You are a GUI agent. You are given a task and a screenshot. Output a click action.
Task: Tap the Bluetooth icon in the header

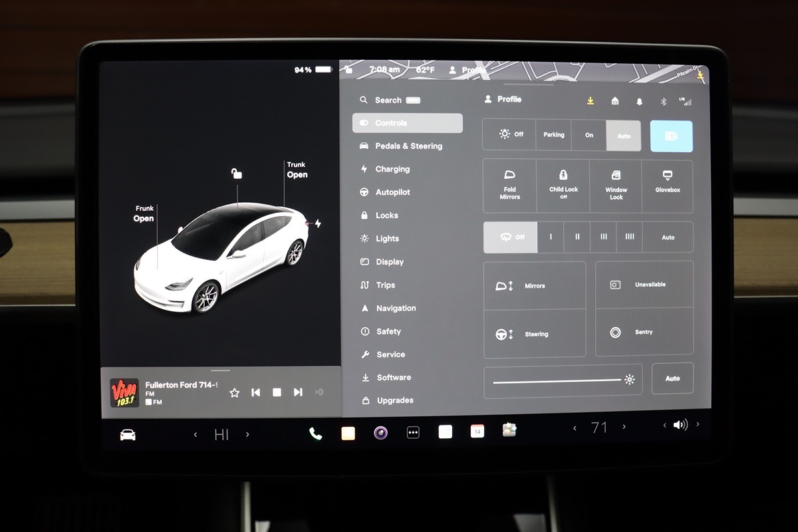tap(662, 101)
